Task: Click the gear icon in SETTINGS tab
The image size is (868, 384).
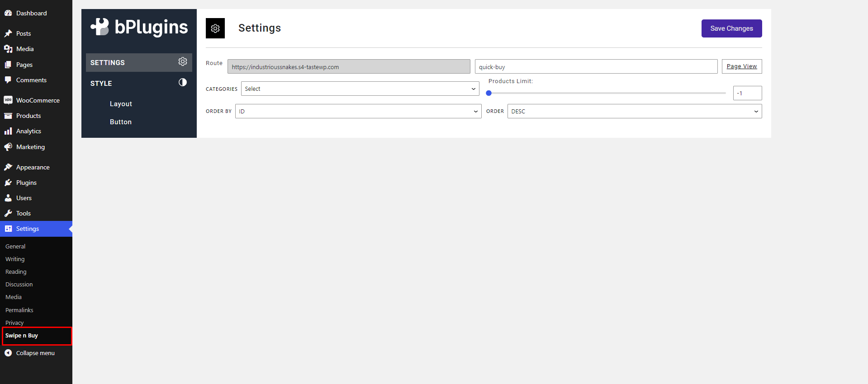Action: (183, 61)
